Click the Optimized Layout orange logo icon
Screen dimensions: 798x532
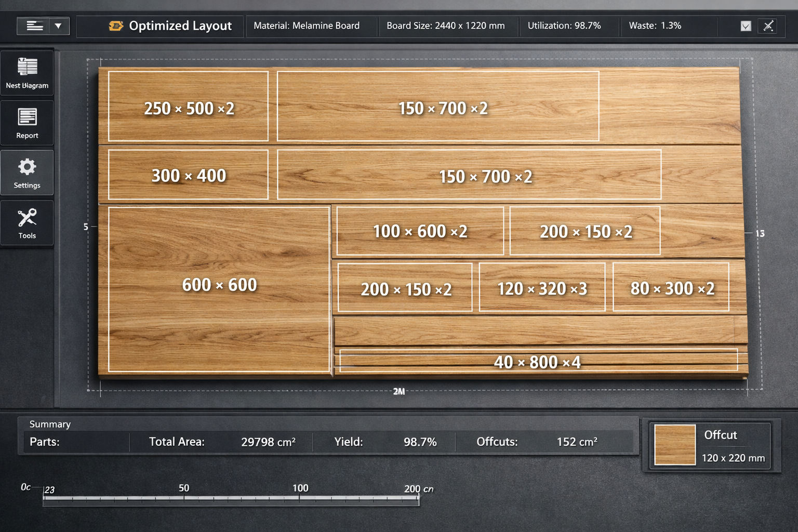(116, 25)
